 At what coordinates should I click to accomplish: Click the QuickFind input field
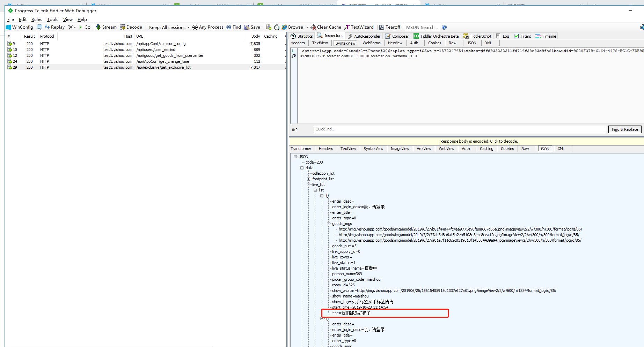460,129
